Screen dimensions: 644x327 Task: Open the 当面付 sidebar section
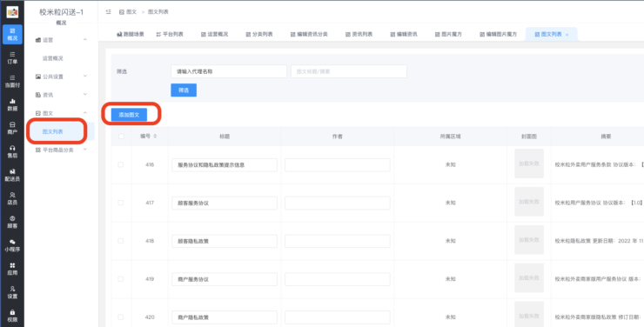click(x=12, y=81)
